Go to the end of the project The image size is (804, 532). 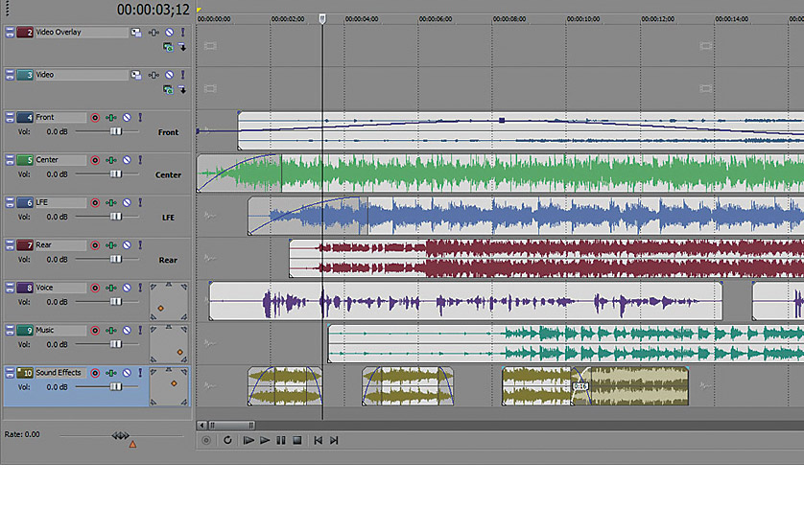(x=334, y=441)
